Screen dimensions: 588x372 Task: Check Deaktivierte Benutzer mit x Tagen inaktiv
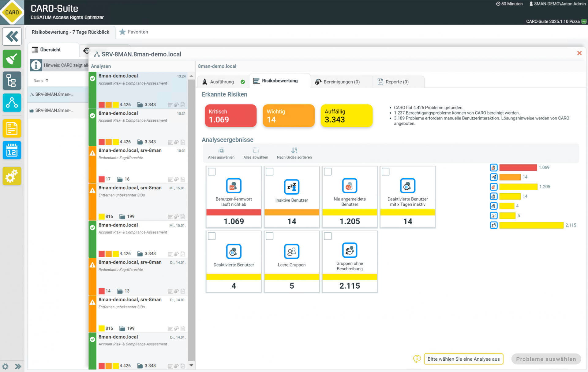tap(385, 172)
